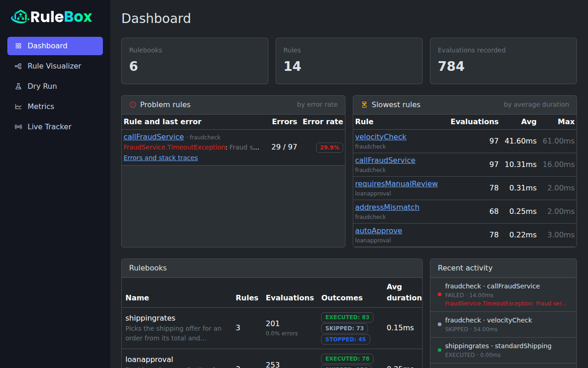Open the Dashboard menu item
Screen dimensions: 588x368
pos(55,46)
